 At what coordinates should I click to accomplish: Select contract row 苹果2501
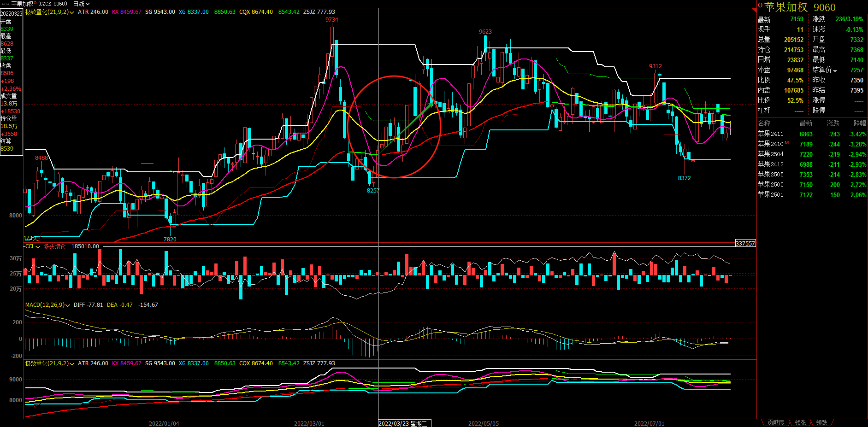pos(812,195)
